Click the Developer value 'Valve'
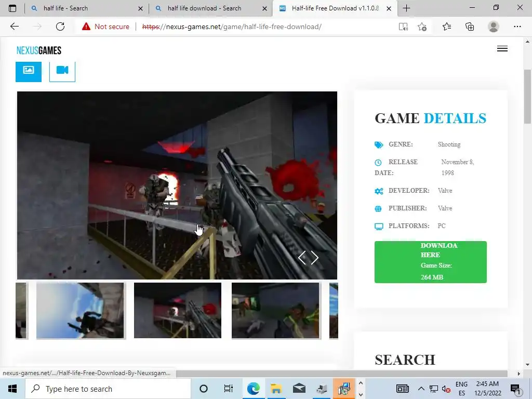 [445, 191]
